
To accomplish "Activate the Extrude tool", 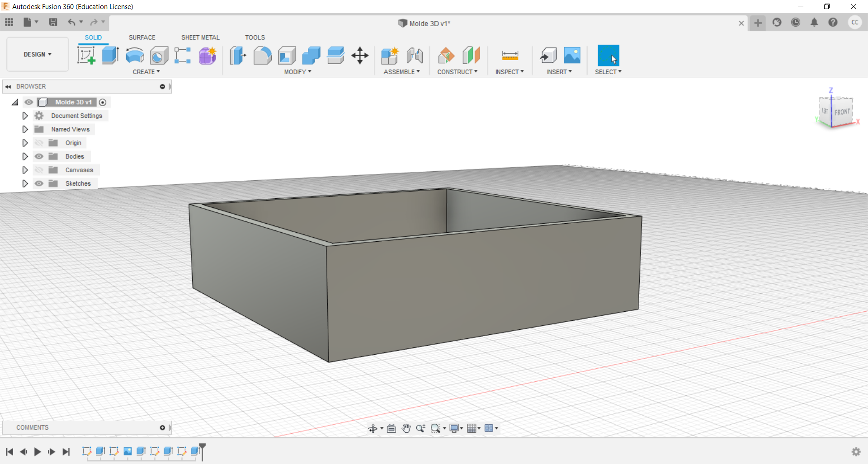I will point(110,55).
